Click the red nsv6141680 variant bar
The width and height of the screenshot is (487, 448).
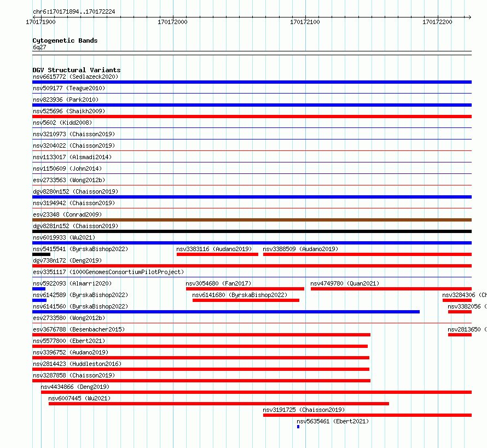246,300
